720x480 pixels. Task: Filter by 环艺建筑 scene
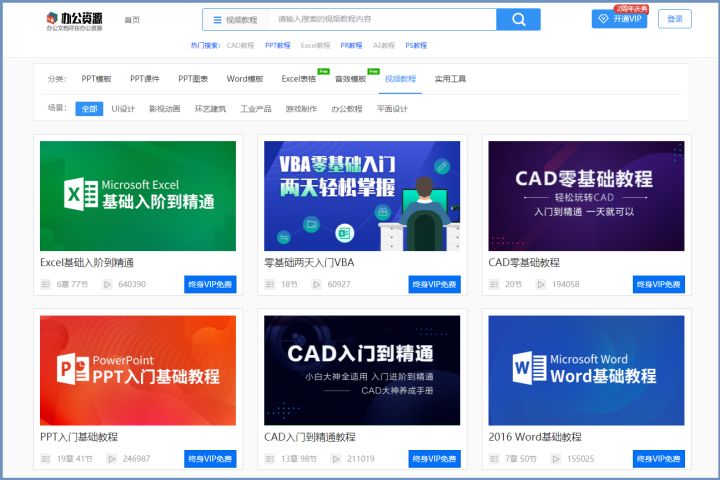click(210, 109)
